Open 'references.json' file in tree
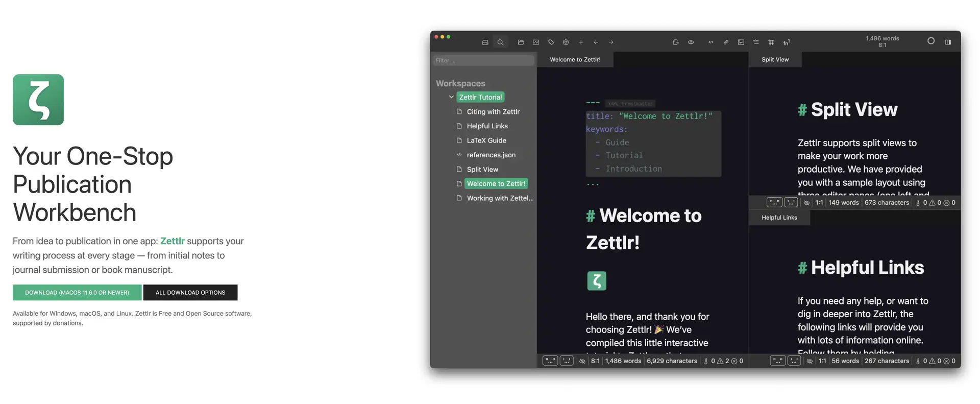980x404 pixels. click(x=491, y=155)
